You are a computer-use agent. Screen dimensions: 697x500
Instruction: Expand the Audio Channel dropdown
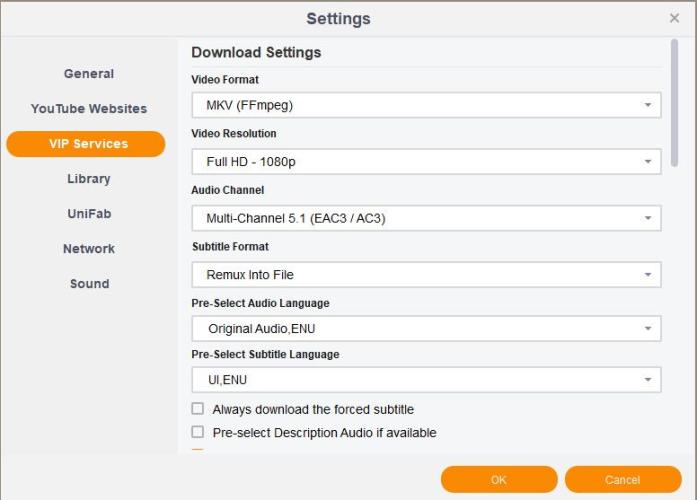click(426, 218)
